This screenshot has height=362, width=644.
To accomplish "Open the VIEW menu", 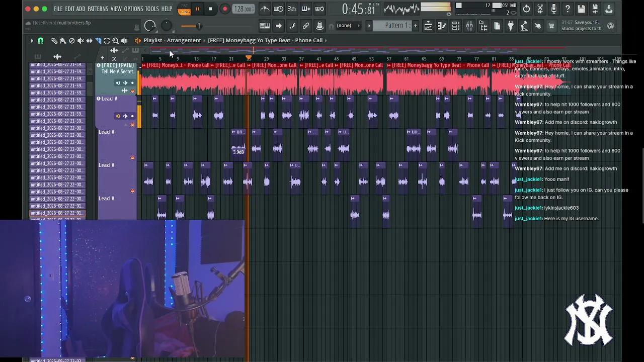I will (x=116, y=9).
